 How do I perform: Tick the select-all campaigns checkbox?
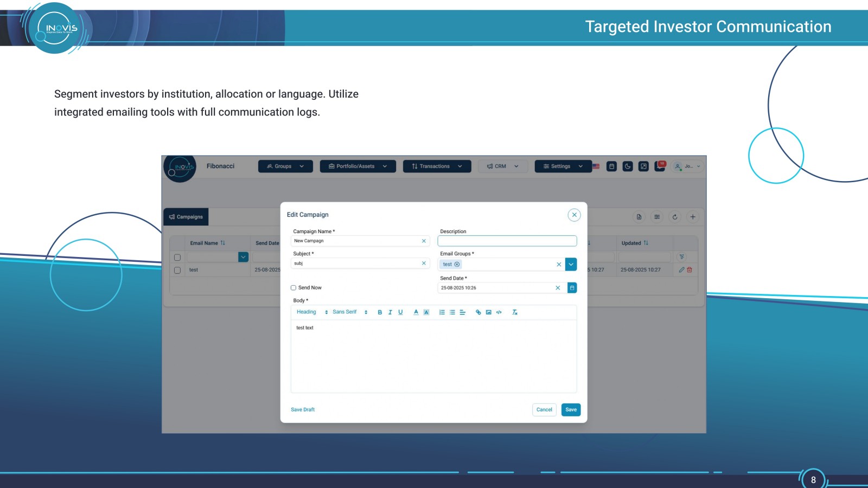177,258
